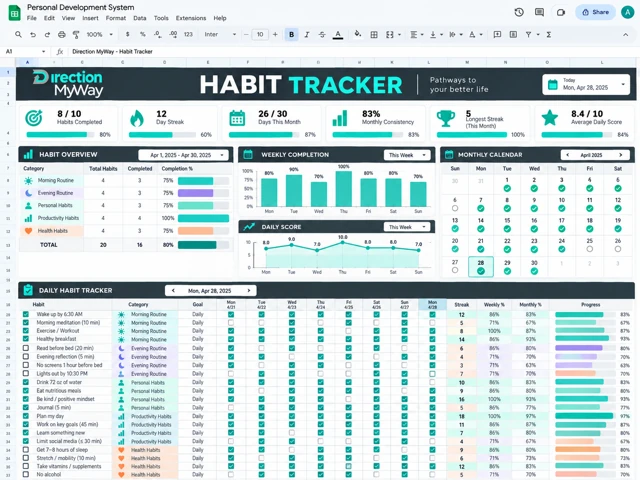The height and width of the screenshot is (480, 640).
Task: Open version history clock icon
Action: click(519, 12)
